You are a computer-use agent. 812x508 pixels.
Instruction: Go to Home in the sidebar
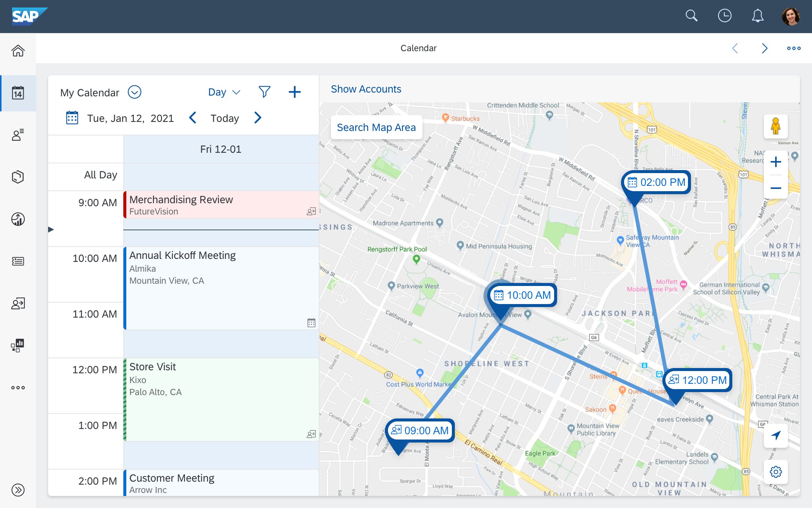tap(18, 50)
